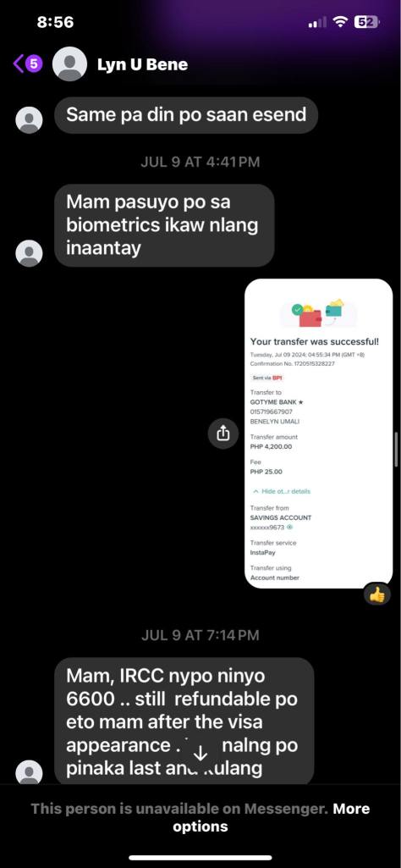Tap the 'Hide details' expander in the receipt
This screenshot has height=868, width=401.
tap(281, 491)
